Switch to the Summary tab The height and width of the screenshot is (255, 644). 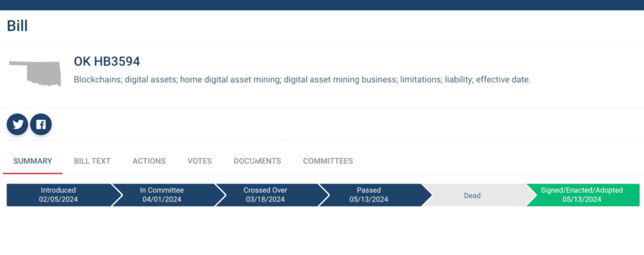coord(33,161)
